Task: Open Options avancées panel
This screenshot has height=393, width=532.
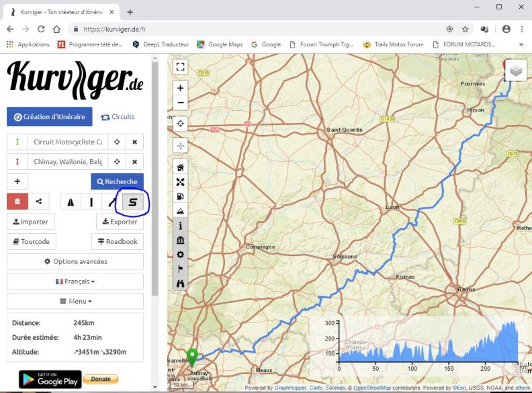Action: click(75, 261)
